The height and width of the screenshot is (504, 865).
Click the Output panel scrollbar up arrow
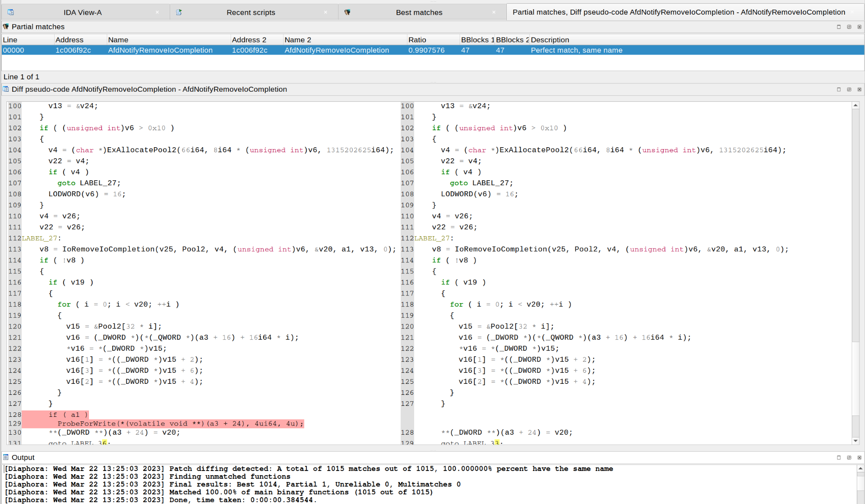pos(860,468)
